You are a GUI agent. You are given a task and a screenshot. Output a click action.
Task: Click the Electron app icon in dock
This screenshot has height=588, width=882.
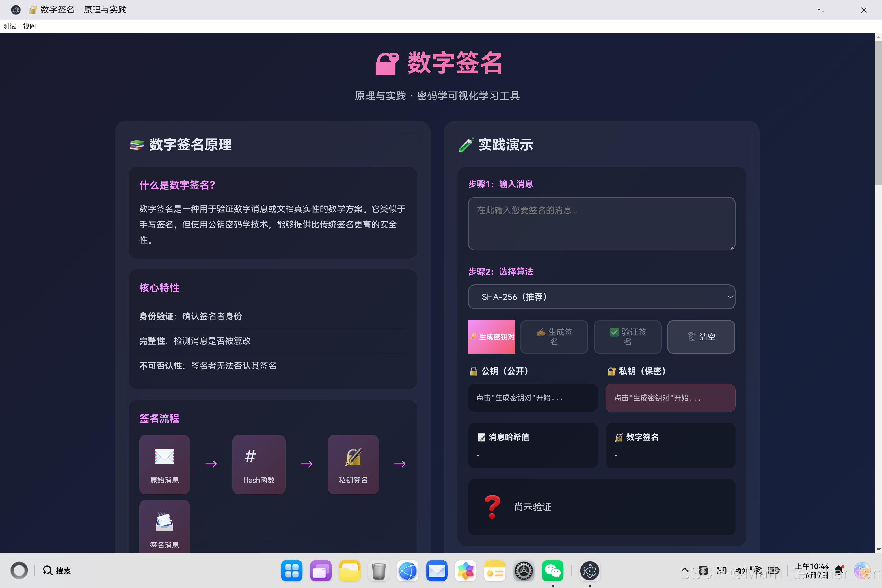589,571
